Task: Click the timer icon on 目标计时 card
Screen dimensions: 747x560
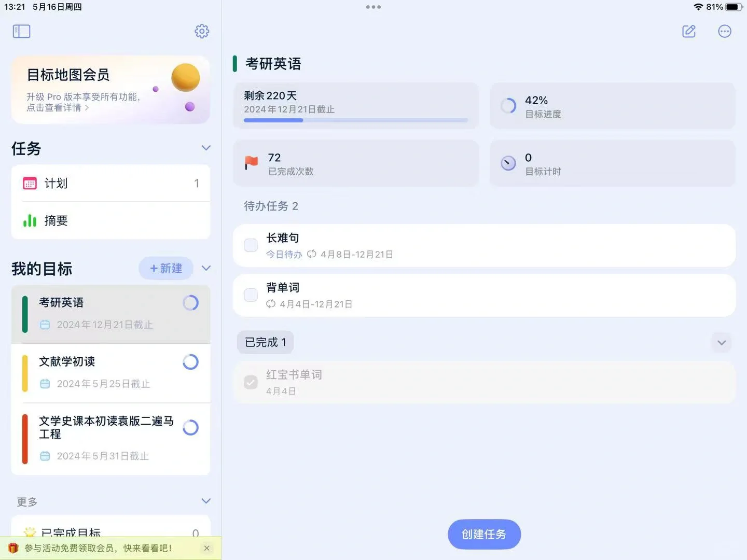Action: click(x=508, y=163)
